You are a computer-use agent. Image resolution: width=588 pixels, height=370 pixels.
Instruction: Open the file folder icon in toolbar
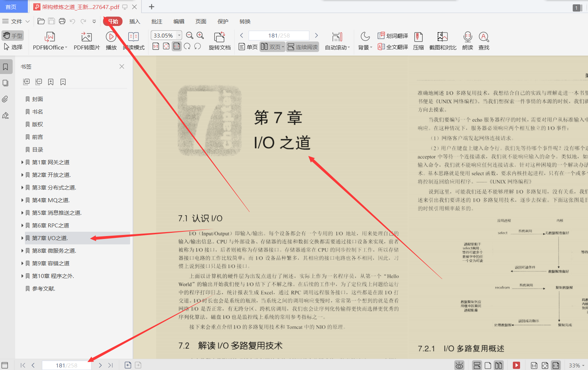41,21
